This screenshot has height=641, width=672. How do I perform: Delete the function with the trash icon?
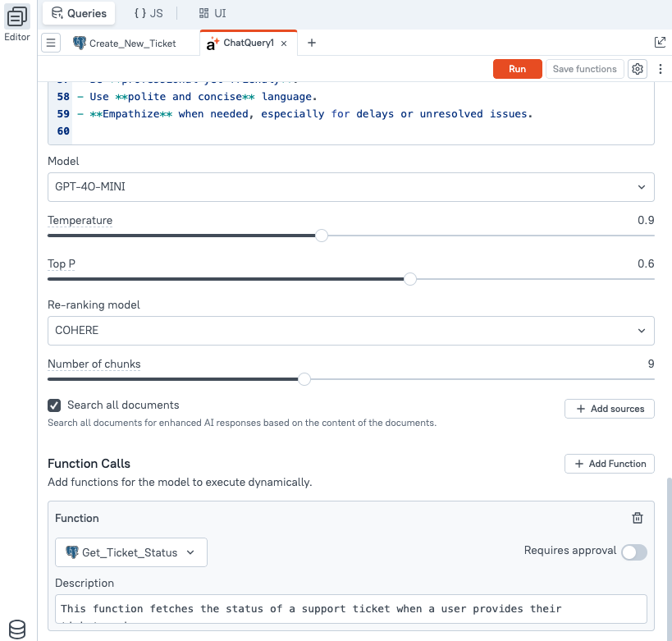tap(638, 518)
